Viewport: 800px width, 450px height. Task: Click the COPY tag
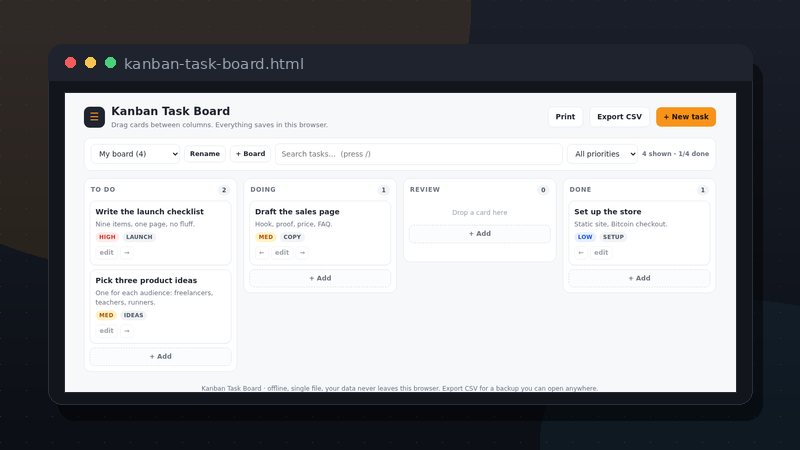pos(292,237)
